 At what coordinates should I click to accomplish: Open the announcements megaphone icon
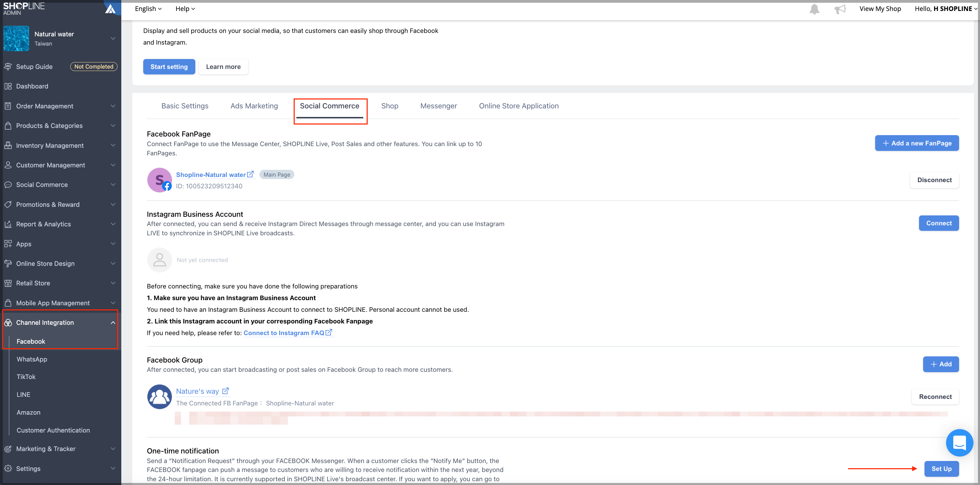[x=840, y=9]
